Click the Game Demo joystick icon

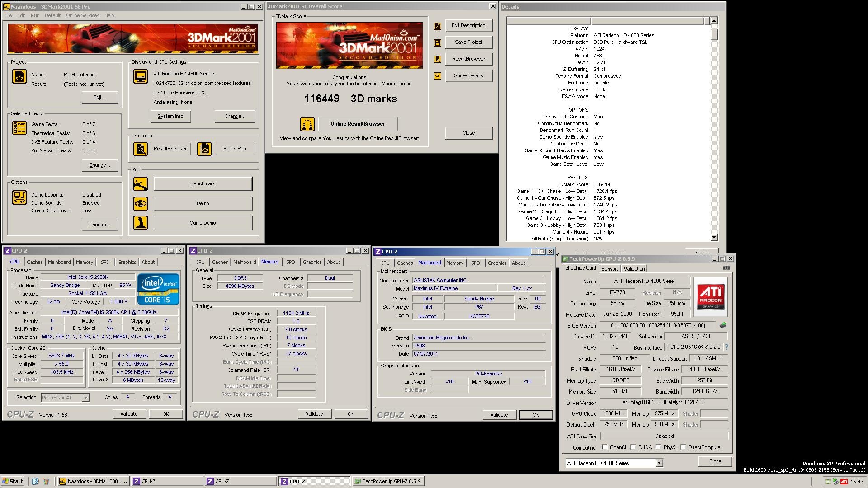(x=141, y=223)
